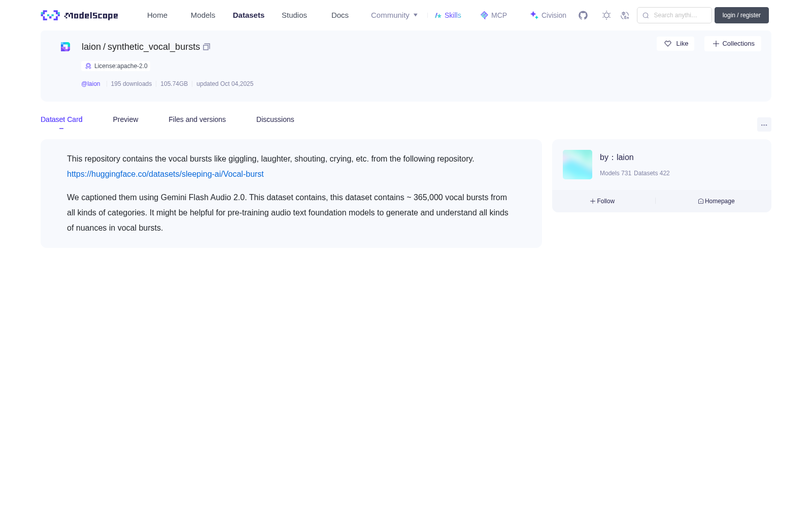Open the Skills nav link
The image size is (812, 508).
pyautogui.click(x=448, y=15)
